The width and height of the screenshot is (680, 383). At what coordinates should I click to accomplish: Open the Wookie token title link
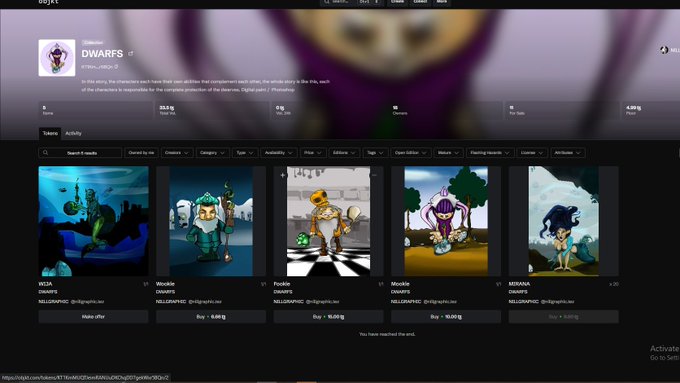point(165,284)
